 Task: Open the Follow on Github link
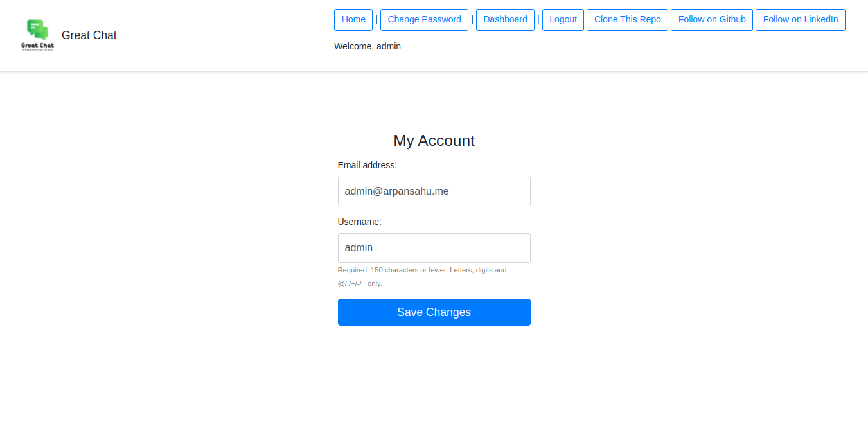point(711,20)
